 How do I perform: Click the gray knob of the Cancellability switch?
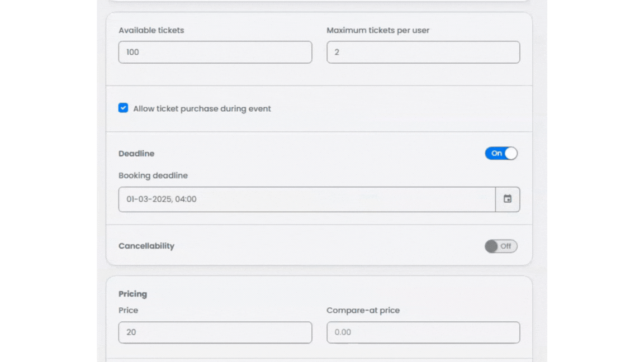(x=491, y=246)
